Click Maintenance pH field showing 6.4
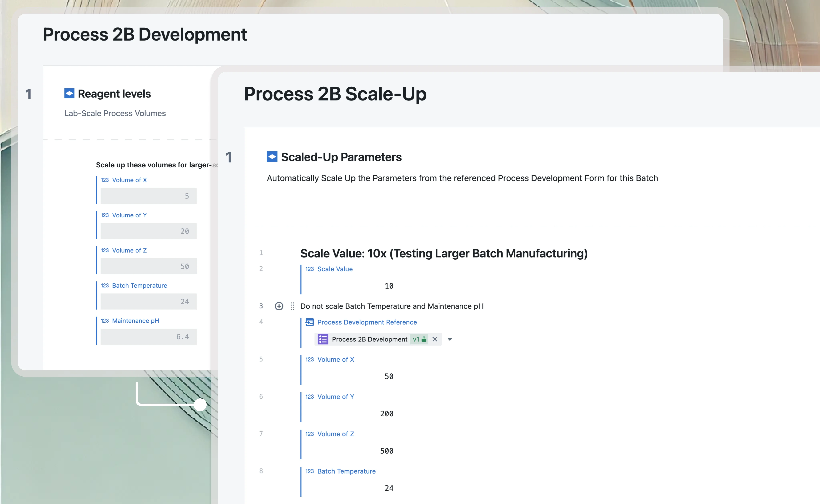The width and height of the screenshot is (820, 504). [149, 337]
